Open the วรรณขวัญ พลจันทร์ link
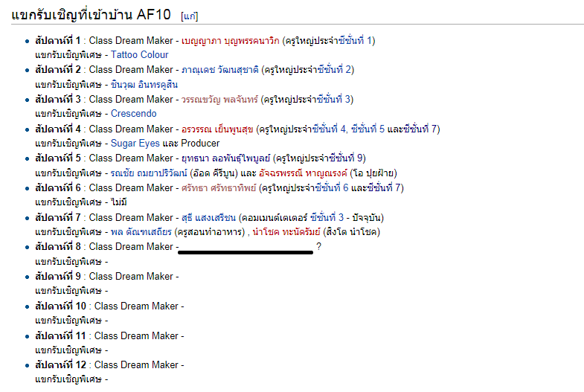This screenshot has width=584, height=392. [219, 100]
